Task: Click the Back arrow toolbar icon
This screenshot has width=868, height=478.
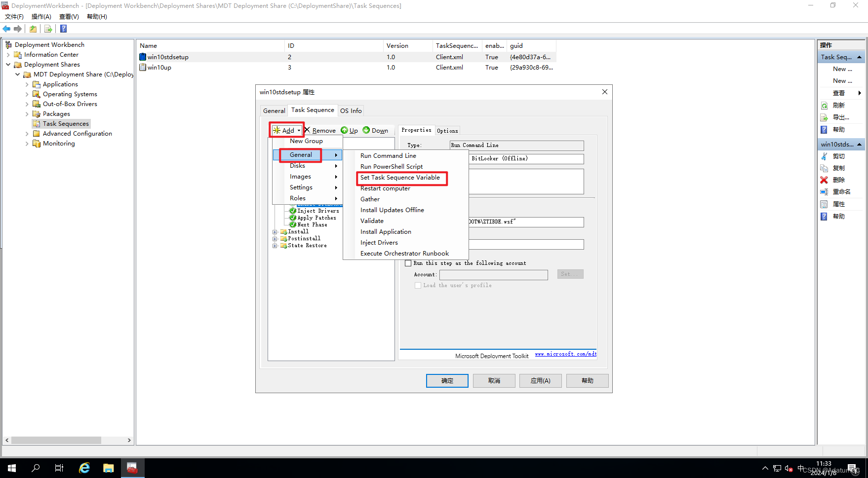Action: 6,29
